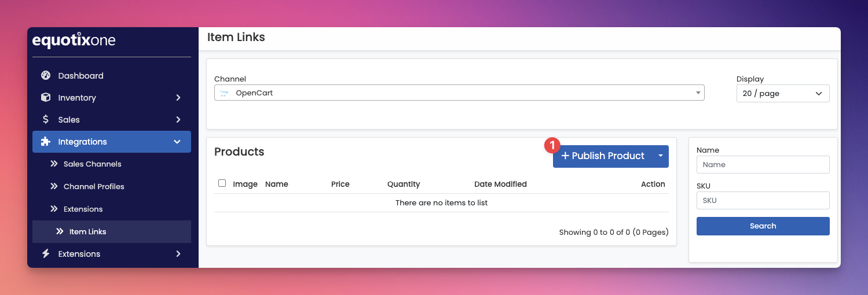Go to Item Links submenu entry
Viewport: 868px width, 295px height.
(x=87, y=232)
